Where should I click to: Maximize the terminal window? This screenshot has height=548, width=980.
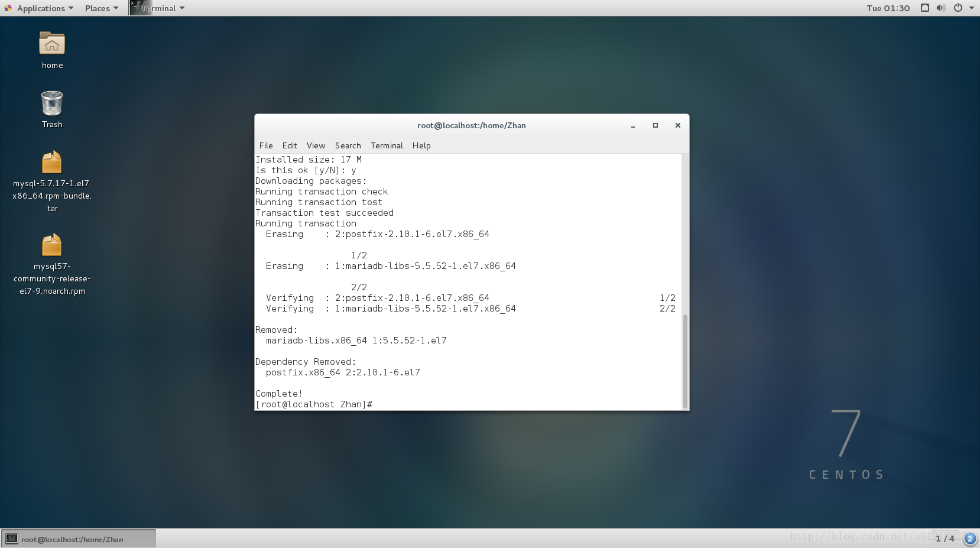tap(656, 125)
